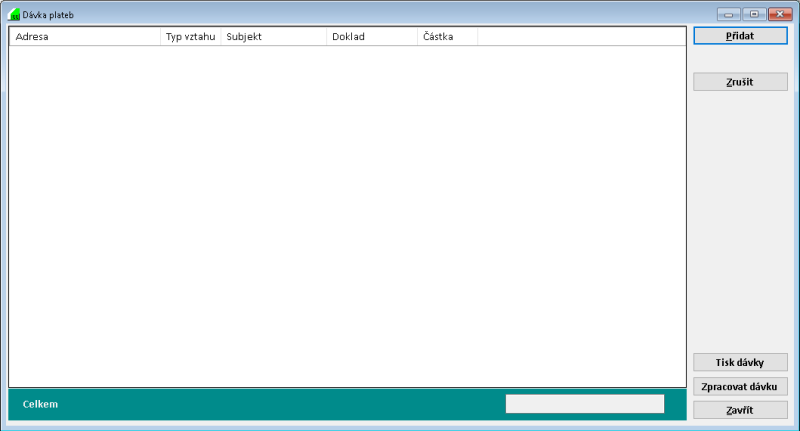This screenshot has height=431, width=800.
Task: Click blank header area right of Částka
Action: click(x=580, y=37)
